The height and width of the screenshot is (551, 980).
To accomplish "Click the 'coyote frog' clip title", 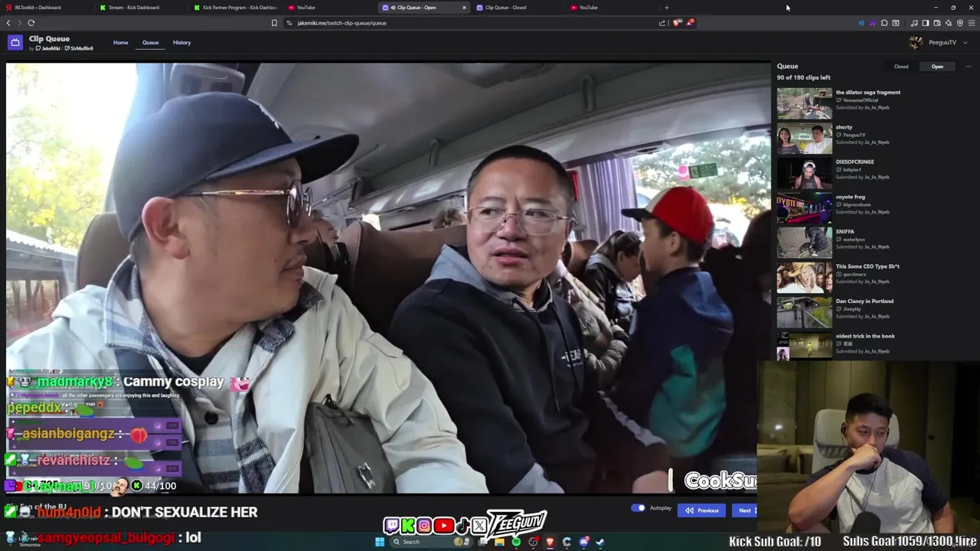I will tap(851, 197).
